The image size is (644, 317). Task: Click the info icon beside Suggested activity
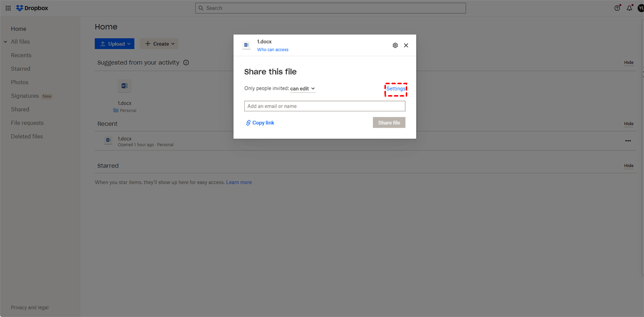186,62
